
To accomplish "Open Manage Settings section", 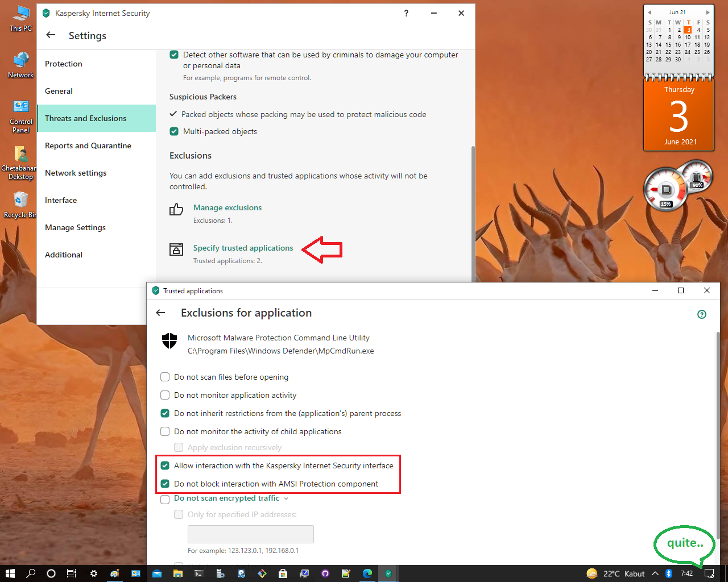I will pos(96,227).
